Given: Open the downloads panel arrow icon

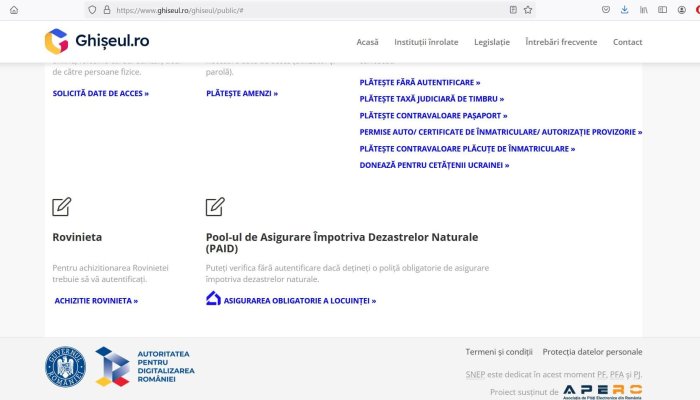Looking at the screenshot, I should pyautogui.click(x=624, y=10).
